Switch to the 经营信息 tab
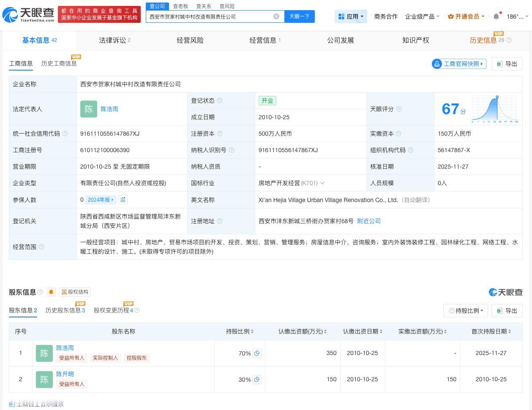Viewport: 532px width, 410px height. pyautogui.click(x=265, y=40)
